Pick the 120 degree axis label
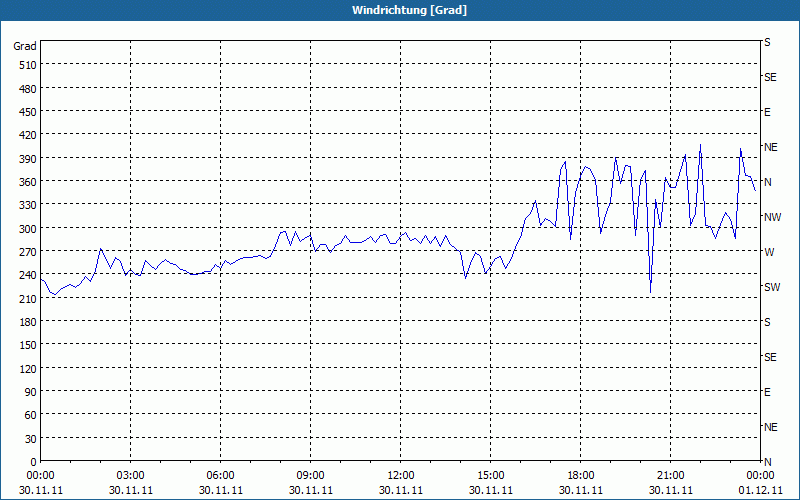This screenshot has width=800, height=500. 29,368
